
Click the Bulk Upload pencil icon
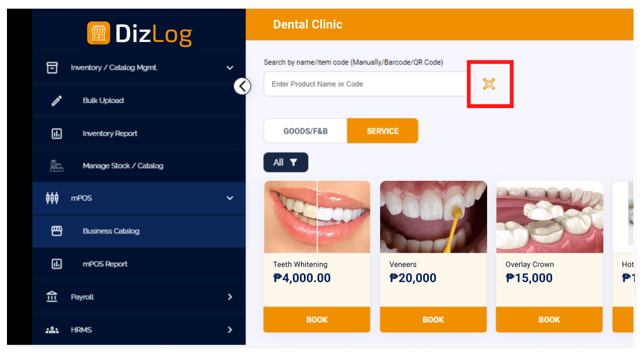tap(57, 101)
